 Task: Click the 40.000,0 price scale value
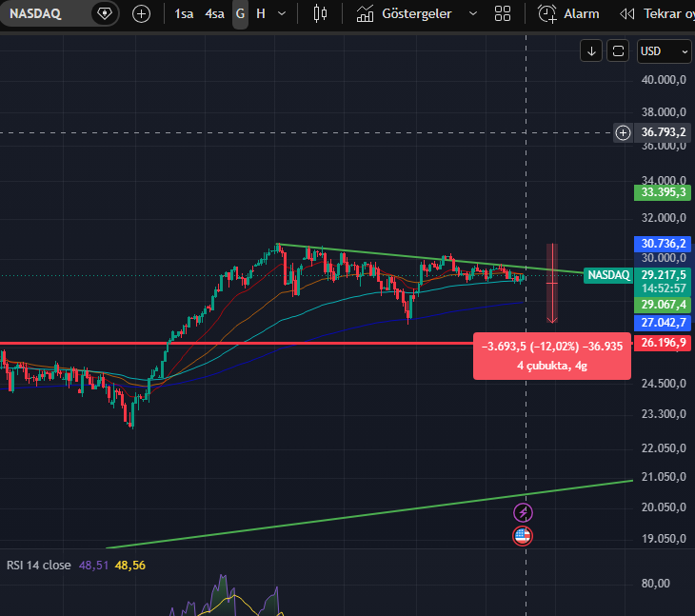[664, 80]
